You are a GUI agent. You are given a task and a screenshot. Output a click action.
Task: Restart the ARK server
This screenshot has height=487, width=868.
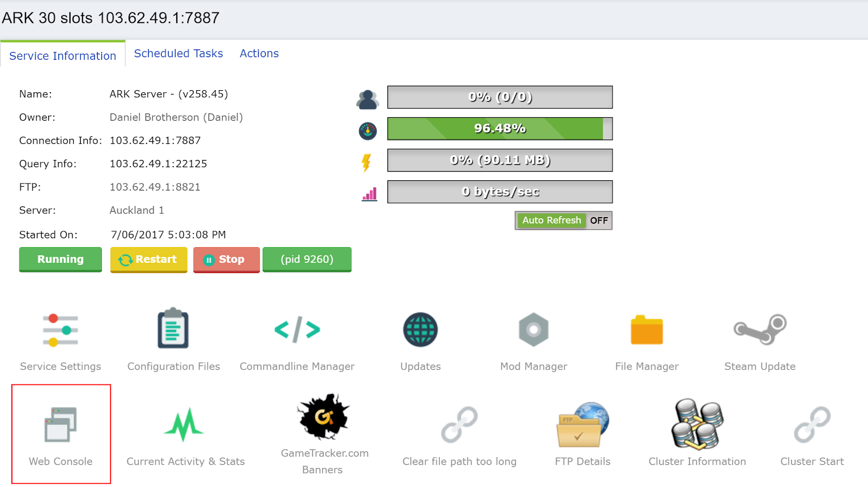tap(149, 260)
